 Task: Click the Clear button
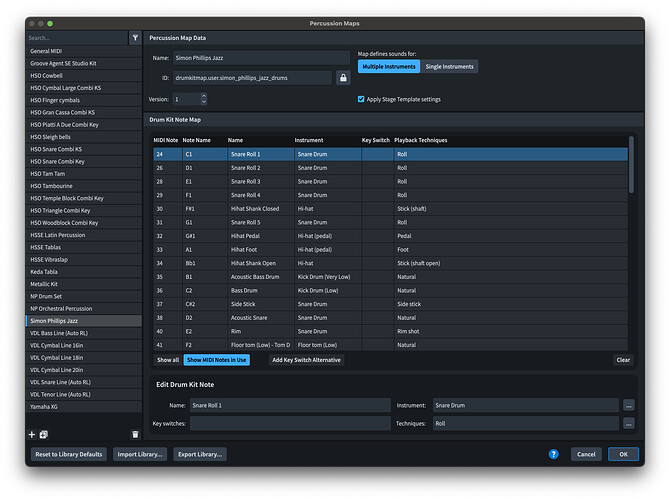click(623, 360)
